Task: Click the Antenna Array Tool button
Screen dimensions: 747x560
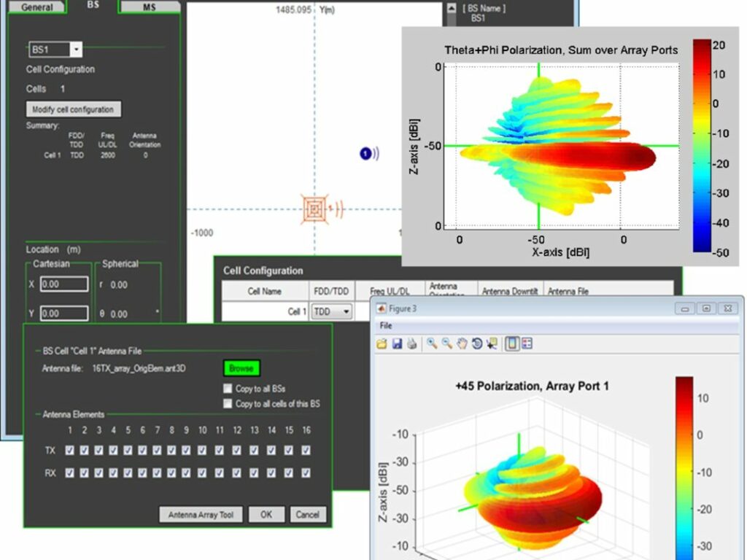Action: 201,515
